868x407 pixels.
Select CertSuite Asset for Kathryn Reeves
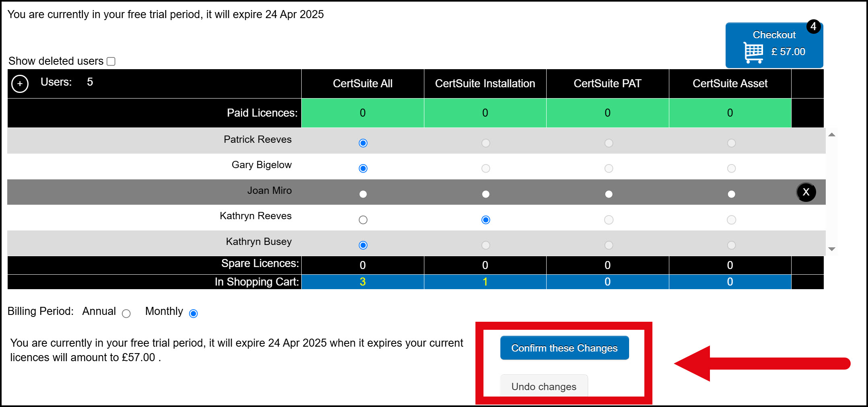[x=731, y=220]
